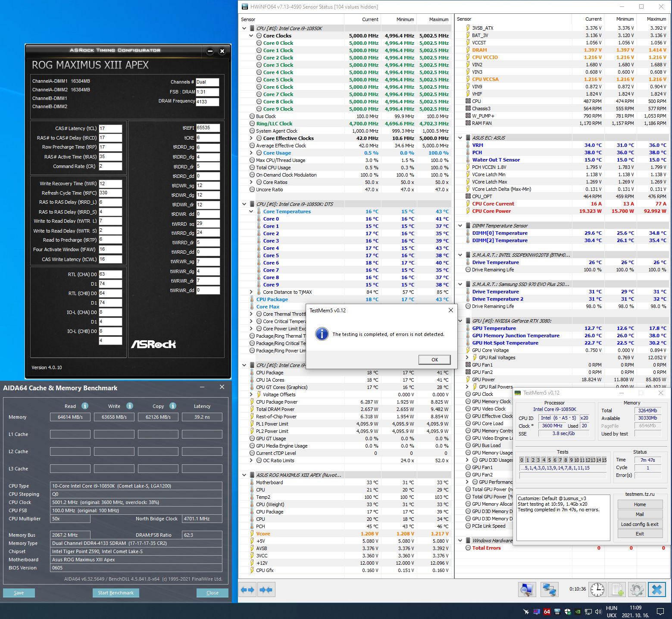672x619 pixels.
Task: Collapse Core Temperatures group
Action: point(251,212)
